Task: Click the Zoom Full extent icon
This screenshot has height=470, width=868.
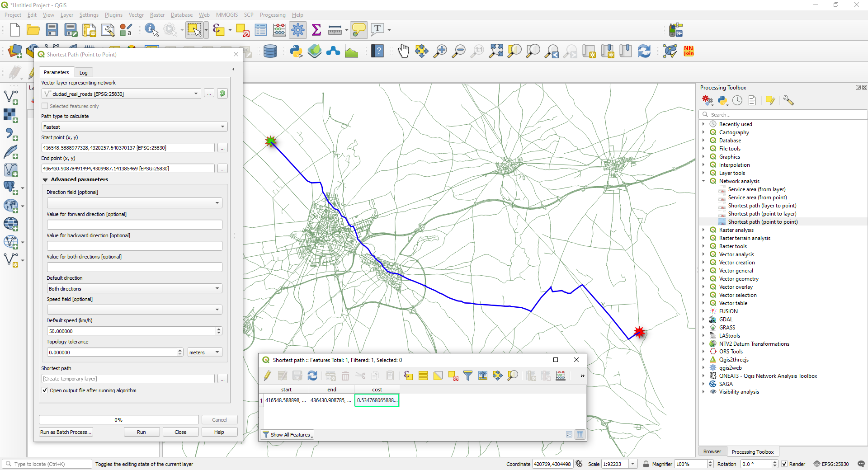Action: pos(496,51)
